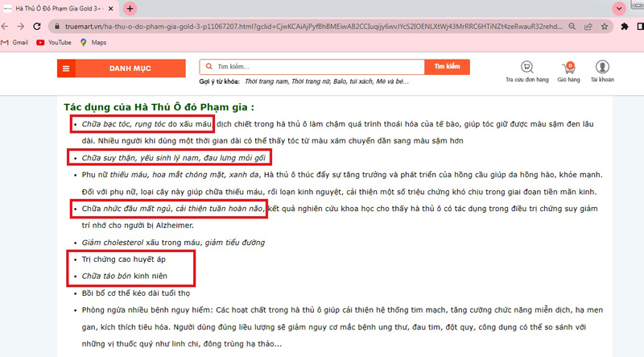644x357 pixels.
Task: Open the browser extensions puzzle icon
Action: [x=625, y=26]
